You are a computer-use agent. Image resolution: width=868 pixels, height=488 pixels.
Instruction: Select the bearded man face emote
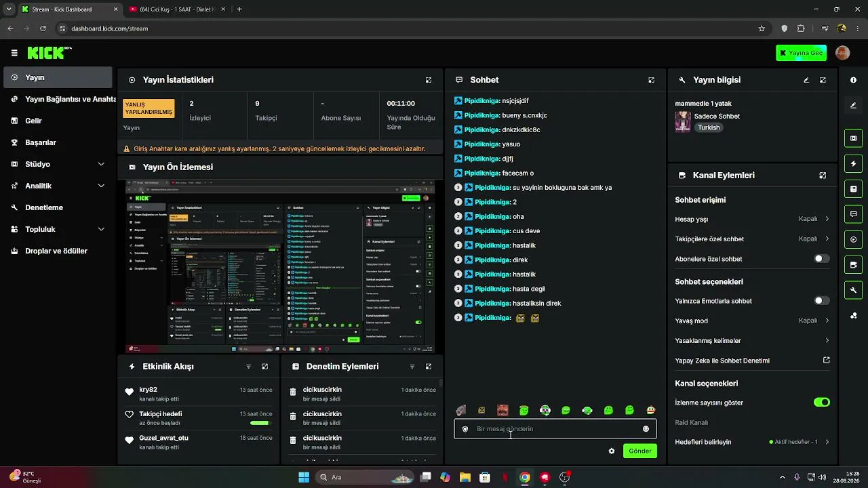(x=502, y=410)
